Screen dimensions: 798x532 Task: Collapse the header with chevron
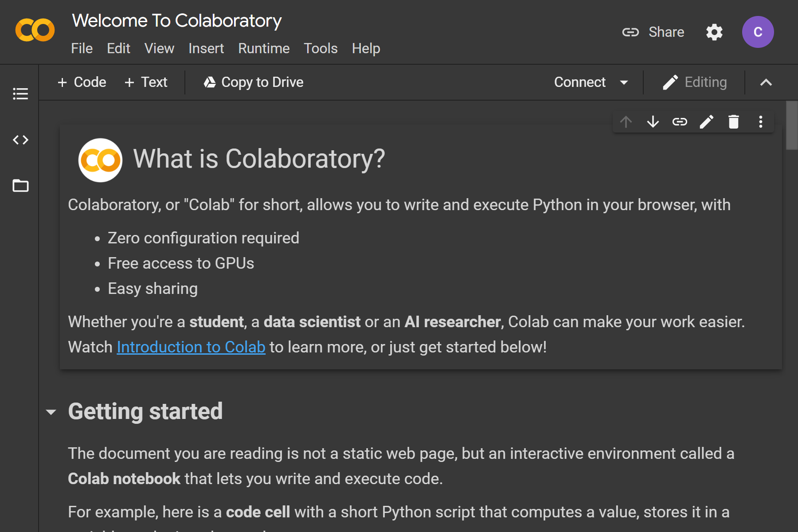pos(766,82)
